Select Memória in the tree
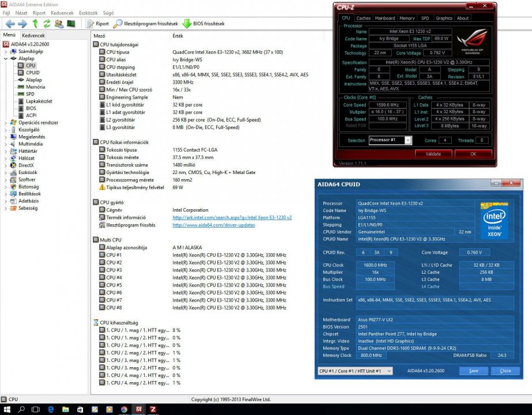 tap(31, 87)
